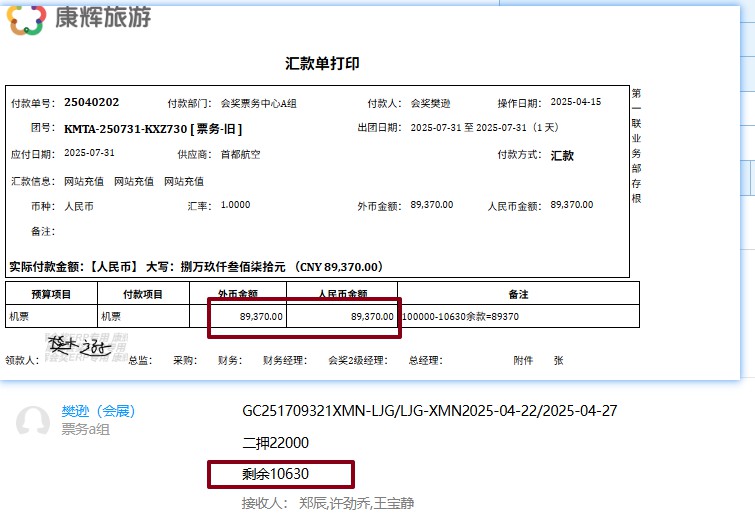
Task: Click the GC251709321XMN-LJG message line
Action: point(430,411)
